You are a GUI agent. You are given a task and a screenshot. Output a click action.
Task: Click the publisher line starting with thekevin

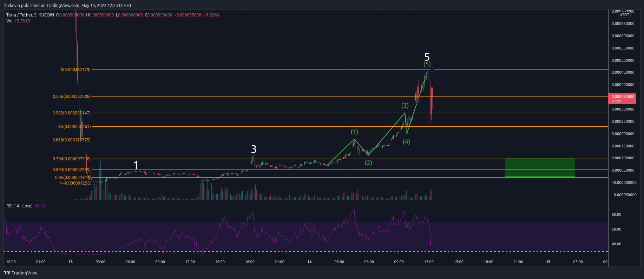tap(67, 5)
